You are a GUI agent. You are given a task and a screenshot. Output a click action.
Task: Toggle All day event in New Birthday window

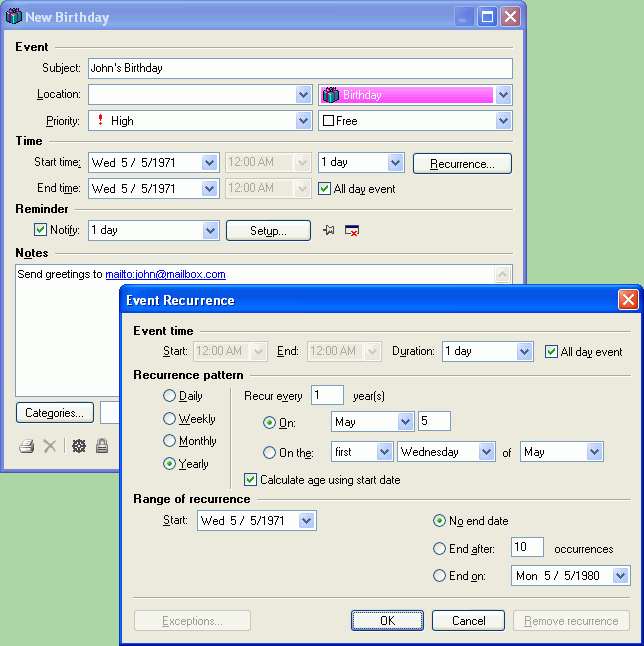[x=324, y=189]
